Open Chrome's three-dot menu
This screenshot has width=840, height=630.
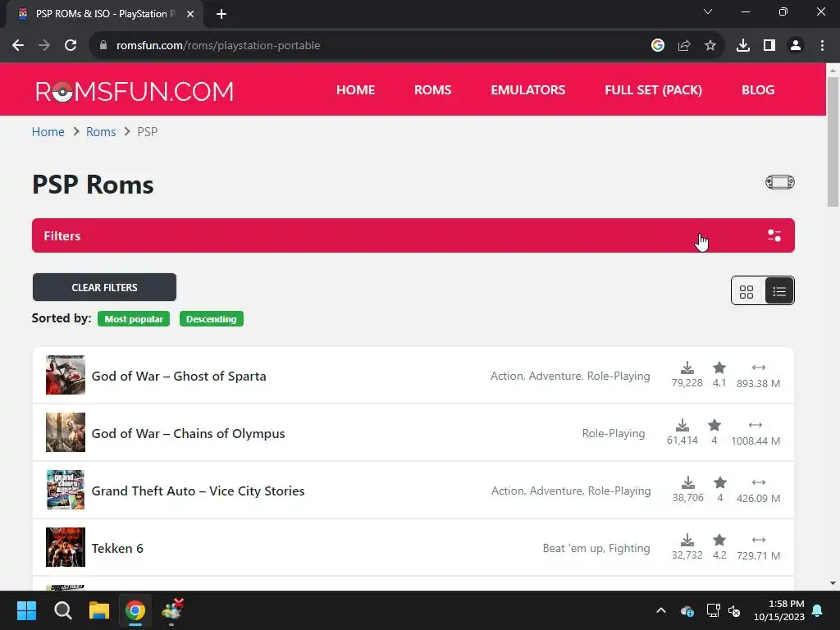[x=822, y=46]
